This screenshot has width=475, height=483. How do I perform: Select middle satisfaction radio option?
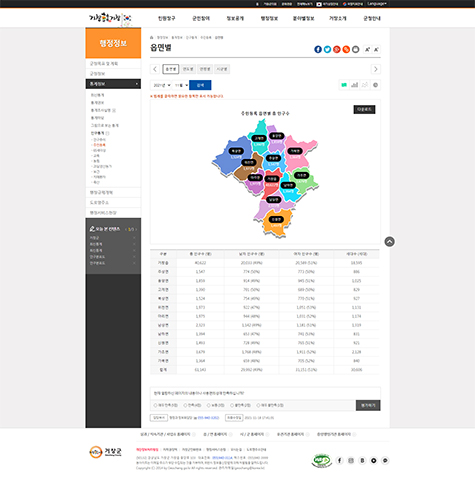[x=209, y=405]
